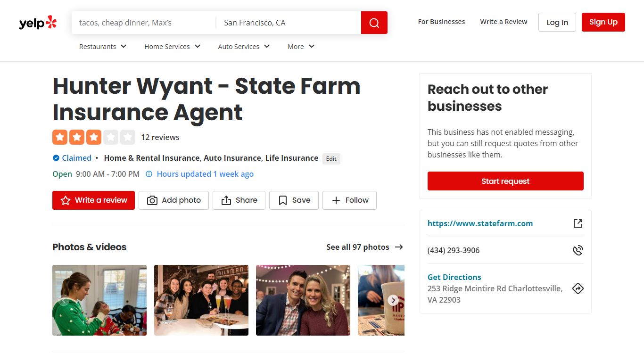Click the Save button
The width and height of the screenshot is (644, 362).
(x=294, y=200)
